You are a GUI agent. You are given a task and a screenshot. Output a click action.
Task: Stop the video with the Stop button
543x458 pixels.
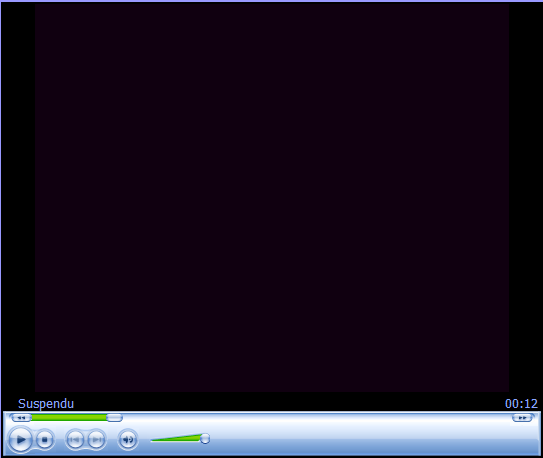tap(44, 440)
